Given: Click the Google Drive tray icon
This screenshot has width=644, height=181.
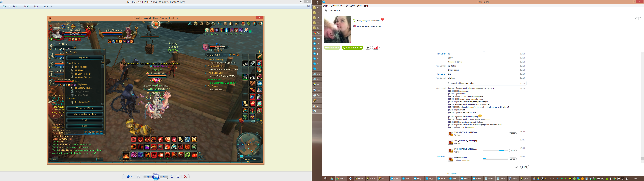Looking at the screenshot, I should pyautogui.click(x=538, y=179).
